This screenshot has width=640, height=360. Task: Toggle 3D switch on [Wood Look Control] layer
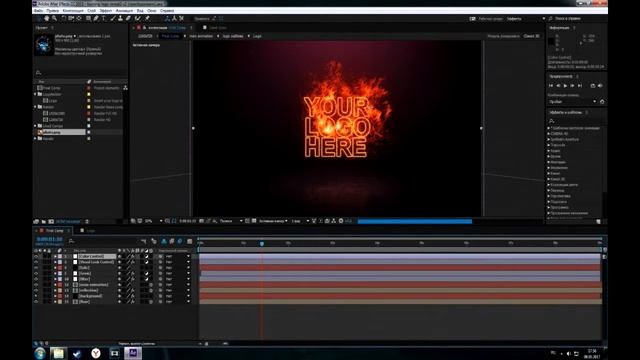(x=151, y=262)
